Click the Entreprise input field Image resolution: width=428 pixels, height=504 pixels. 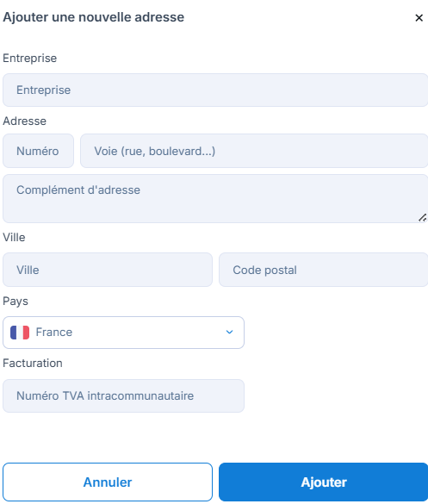tap(215, 90)
